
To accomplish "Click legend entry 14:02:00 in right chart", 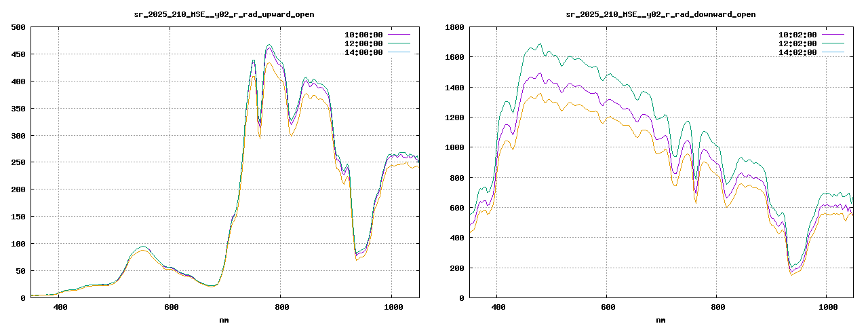I will coord(797,52).
